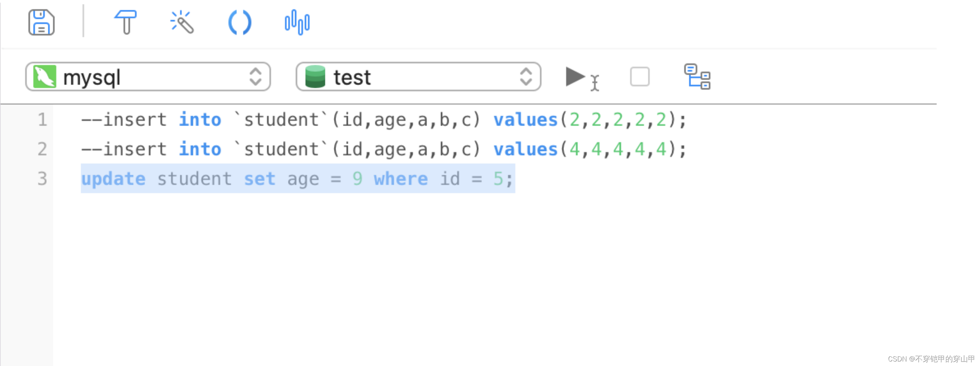
Task: Click the Stop execution square button
Action: (x=640, y=77)
